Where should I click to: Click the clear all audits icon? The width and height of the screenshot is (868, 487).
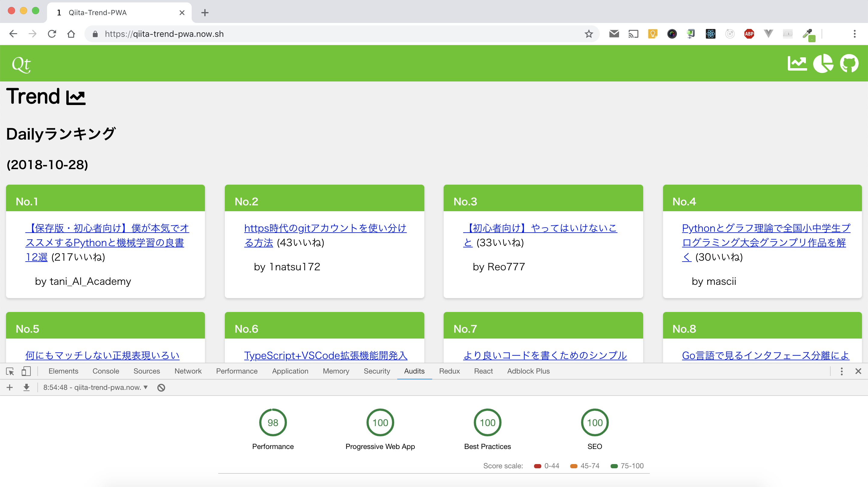[161, 387]
